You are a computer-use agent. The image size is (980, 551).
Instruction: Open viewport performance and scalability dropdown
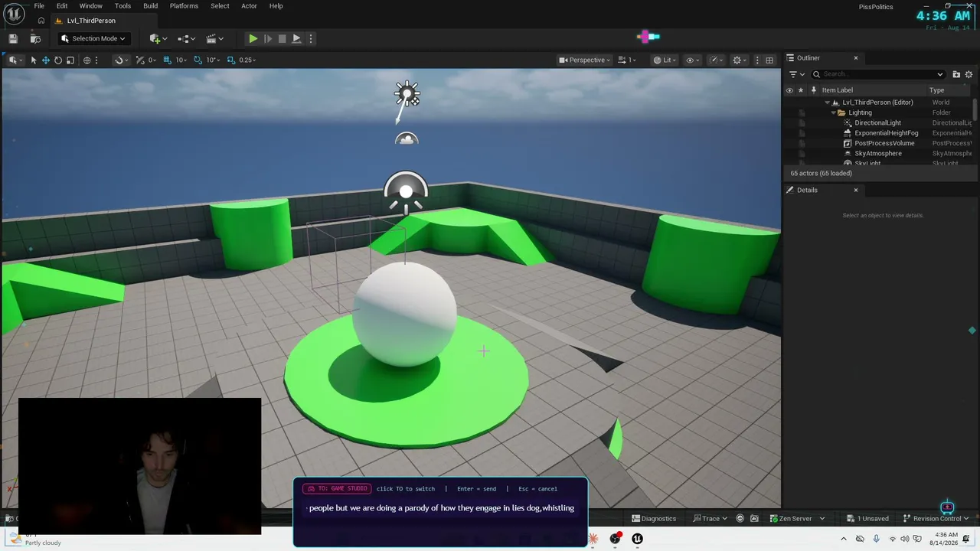click(x=716, y=60)
